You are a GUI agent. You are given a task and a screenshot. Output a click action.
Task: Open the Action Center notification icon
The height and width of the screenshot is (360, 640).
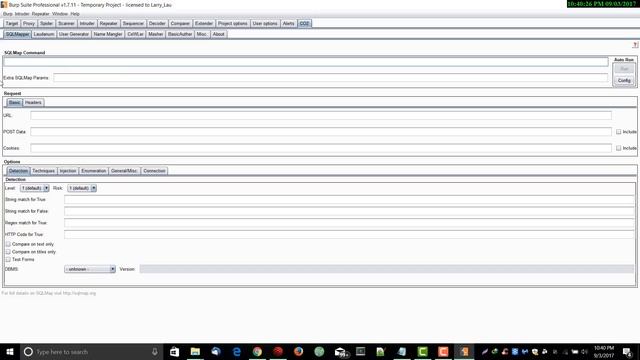627,351
